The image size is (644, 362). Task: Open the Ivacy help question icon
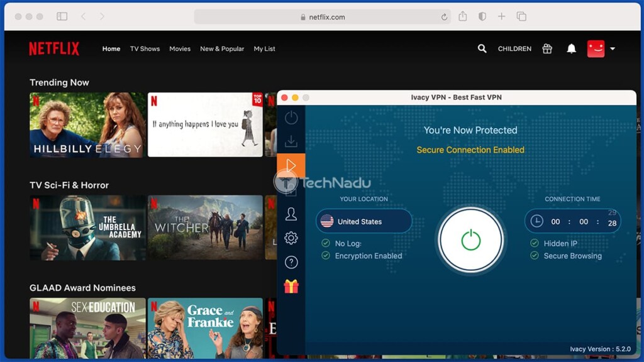tap(291, 262)
